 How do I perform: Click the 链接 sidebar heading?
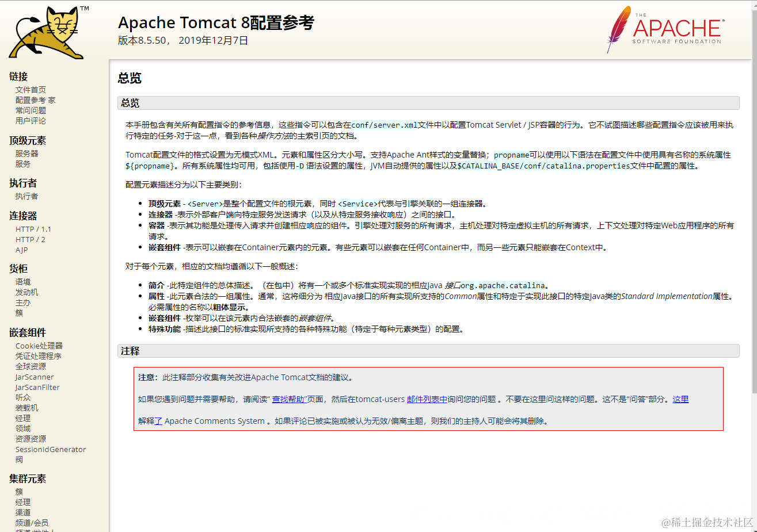pos(18,76)
